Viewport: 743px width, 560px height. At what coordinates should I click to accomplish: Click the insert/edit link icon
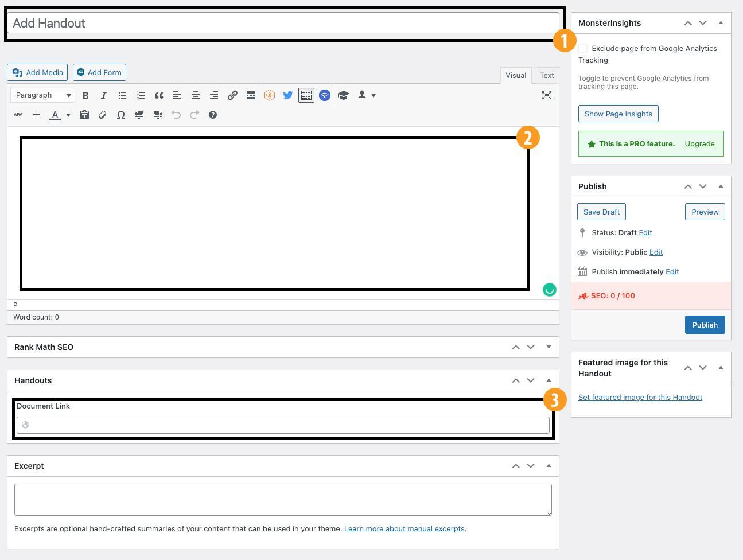click(x=232, y=95)
